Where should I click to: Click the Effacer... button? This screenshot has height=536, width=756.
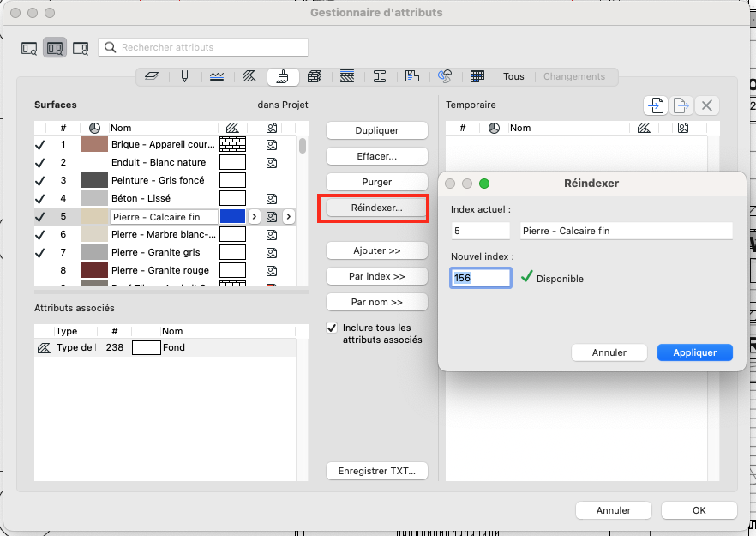tap(377, 156)
